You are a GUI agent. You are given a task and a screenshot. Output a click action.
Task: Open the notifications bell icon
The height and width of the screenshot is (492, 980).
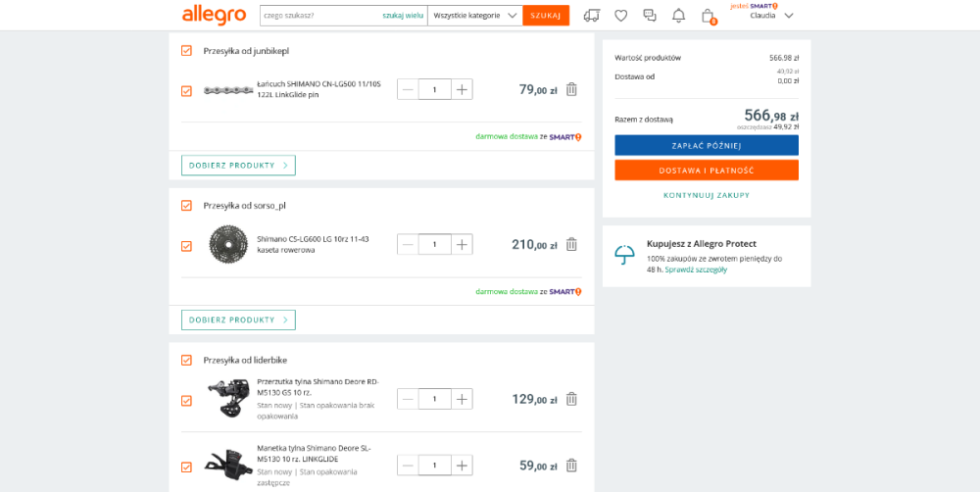click(679, 16)
